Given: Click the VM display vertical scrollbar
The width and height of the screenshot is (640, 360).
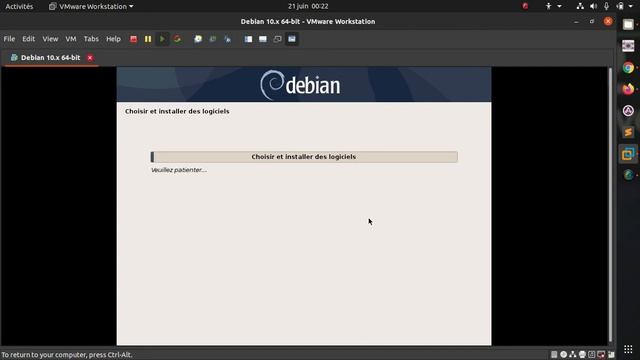Looking at the screenshot, I should tap(611, 204).
